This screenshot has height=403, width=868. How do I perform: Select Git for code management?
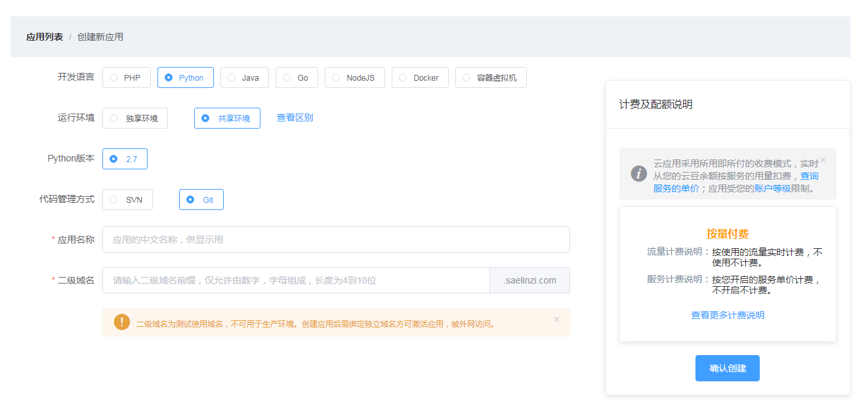pos(201,200)
